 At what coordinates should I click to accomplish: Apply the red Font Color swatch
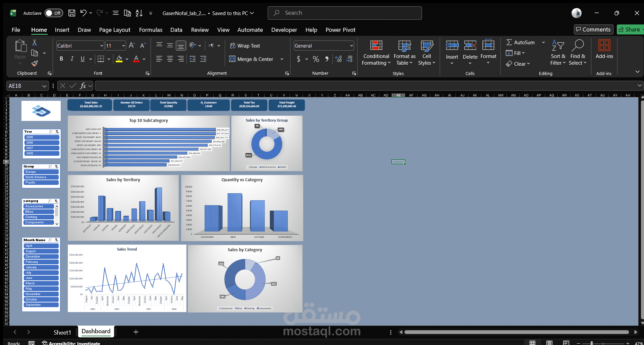136,59
